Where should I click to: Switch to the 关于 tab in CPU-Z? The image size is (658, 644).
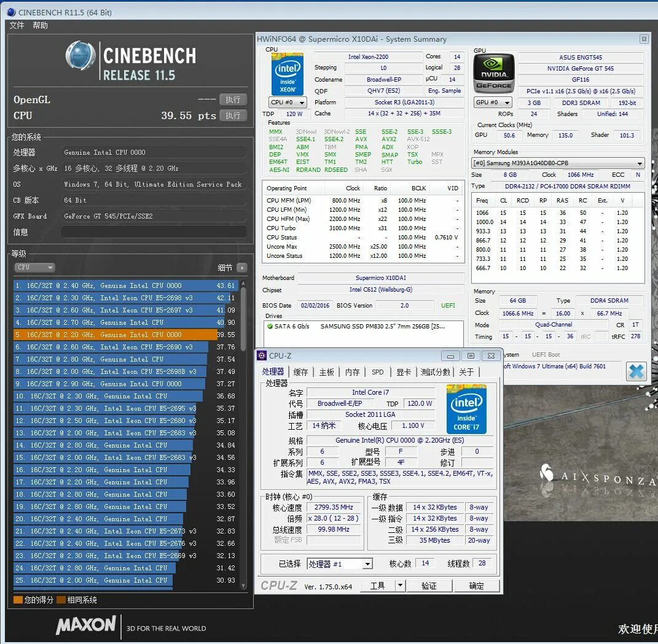coord(466,372)
